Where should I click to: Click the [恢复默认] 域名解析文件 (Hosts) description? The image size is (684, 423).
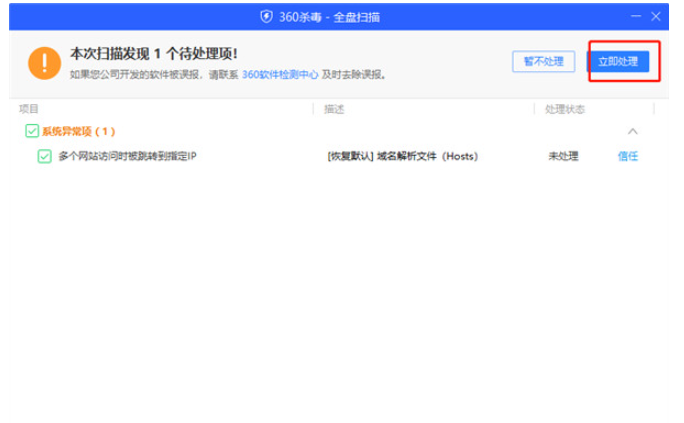(403, 156)
